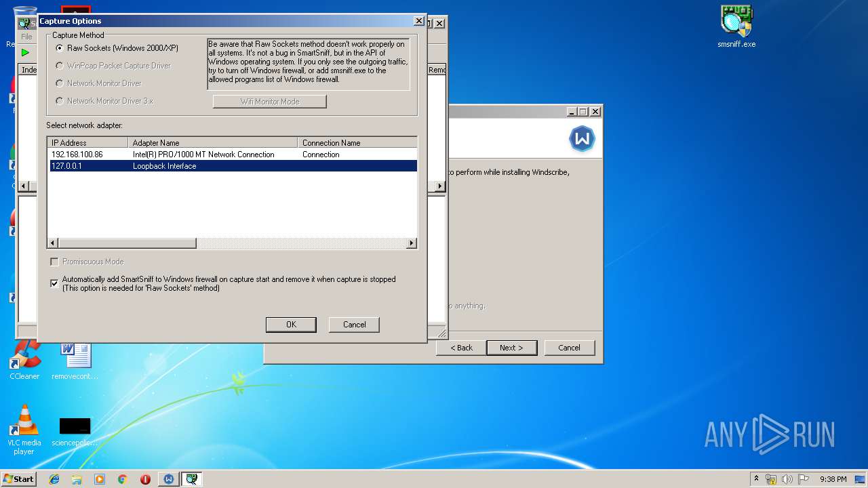The image size is (868, 488).
Task: Click the network status tray icon
Action: [772, 479]
